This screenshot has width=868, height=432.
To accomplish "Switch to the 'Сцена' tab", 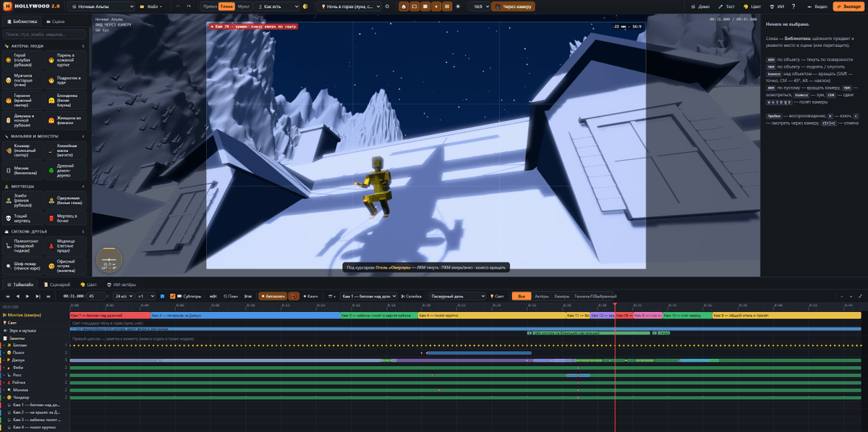I will (55, 22).
